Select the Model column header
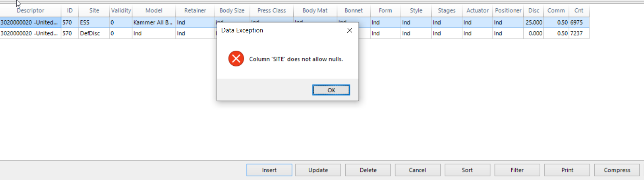Image resolution: width=644 pixels, height=180 pixels. click(154, 10)
